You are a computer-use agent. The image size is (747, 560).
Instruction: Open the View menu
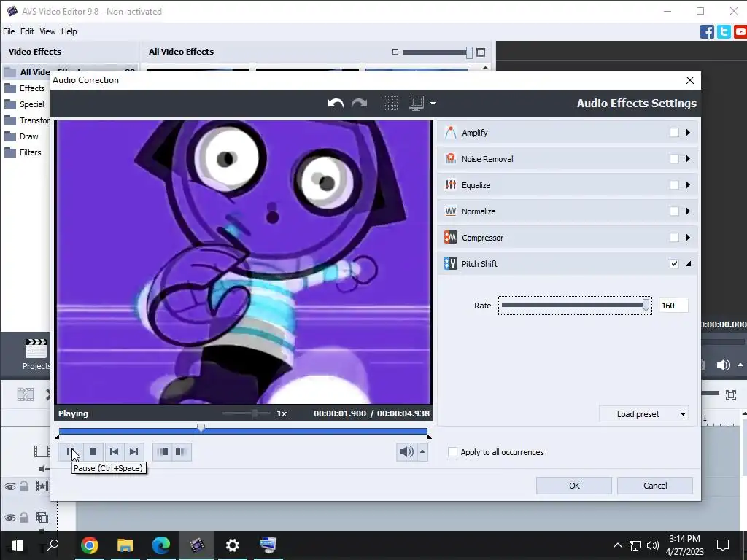pyautogui.click(x=47, y=31)
